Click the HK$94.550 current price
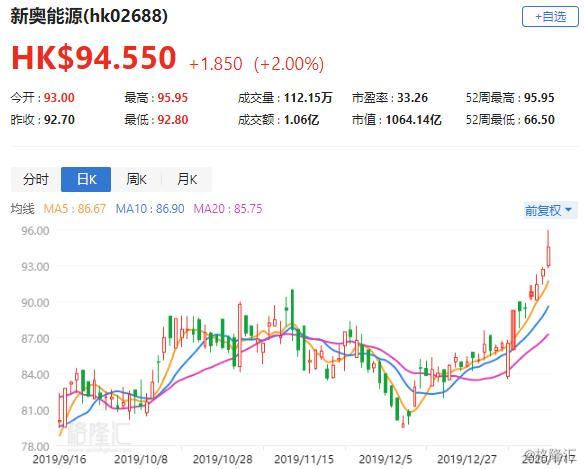Image resolution: width=584 pixels, height=469 pixels. pos(93,58)
